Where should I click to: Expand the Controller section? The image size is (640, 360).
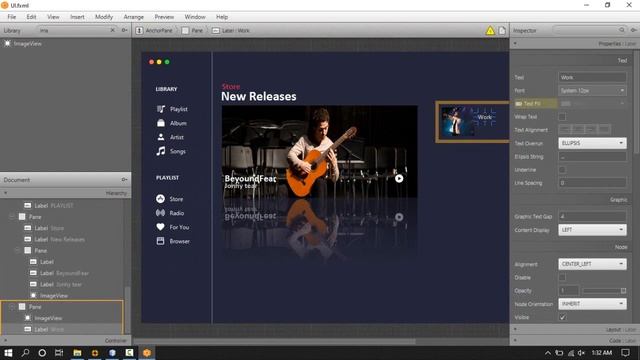coord(6,340)
